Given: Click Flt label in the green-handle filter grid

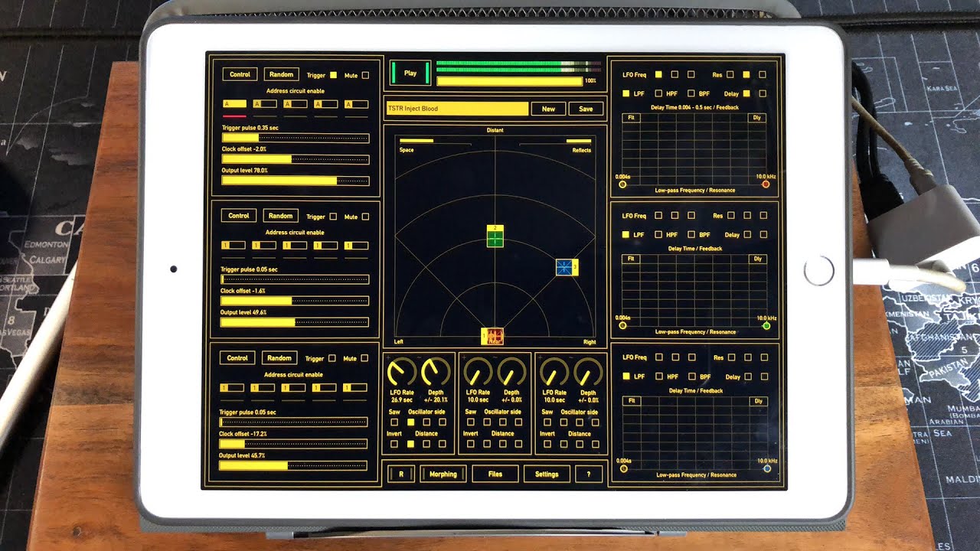Looking at the screenshot, I should coord(632,259).
